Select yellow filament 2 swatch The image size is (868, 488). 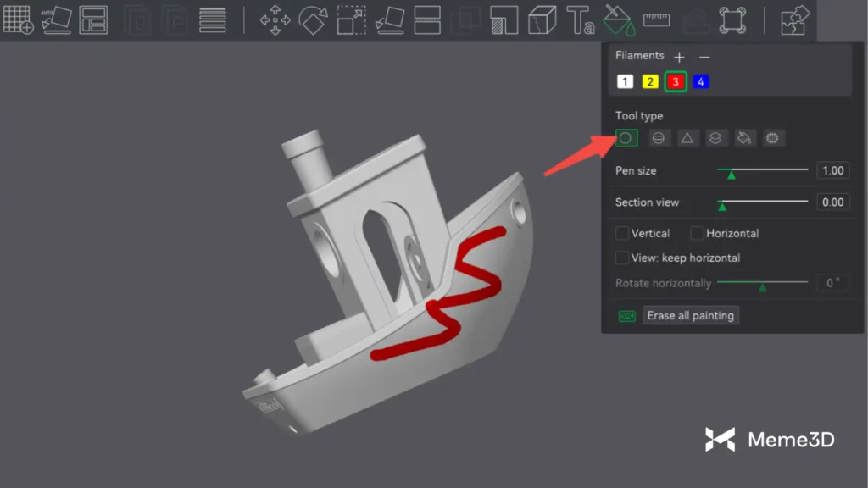point(650,81)
